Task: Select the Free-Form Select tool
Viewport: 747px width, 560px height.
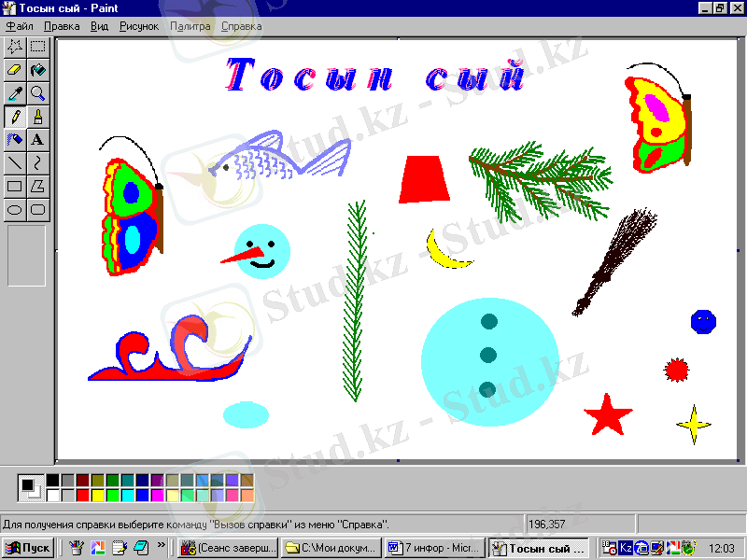Action: click(15, 46)
